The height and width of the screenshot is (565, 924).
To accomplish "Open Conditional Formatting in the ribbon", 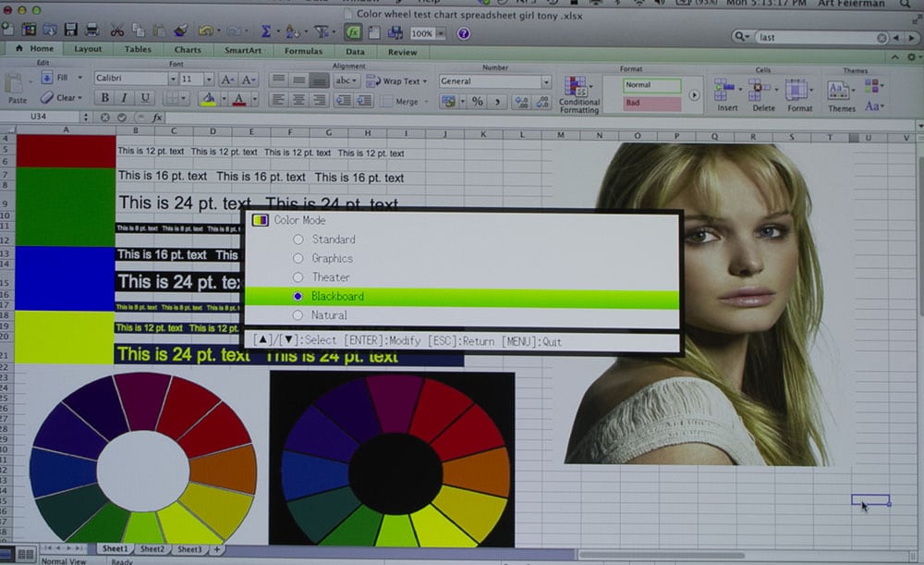I will point(578,94).
